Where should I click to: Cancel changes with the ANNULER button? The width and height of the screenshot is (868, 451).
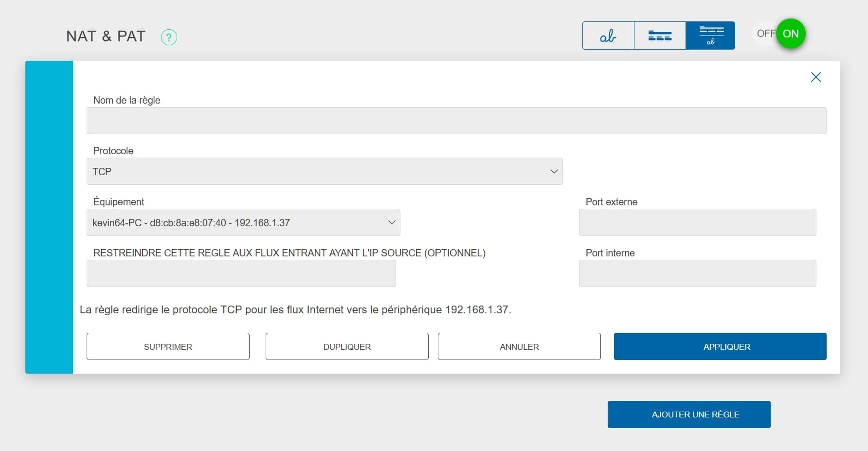click(x=519, y=346)
